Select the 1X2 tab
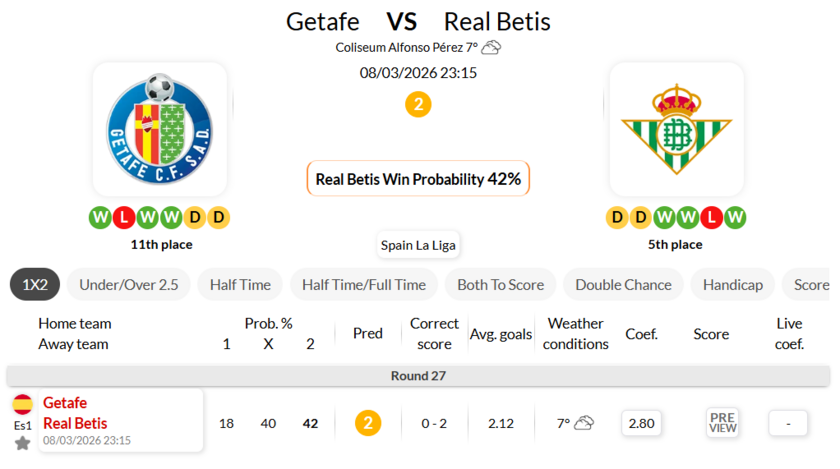The image size is (840, 469). 35,285
